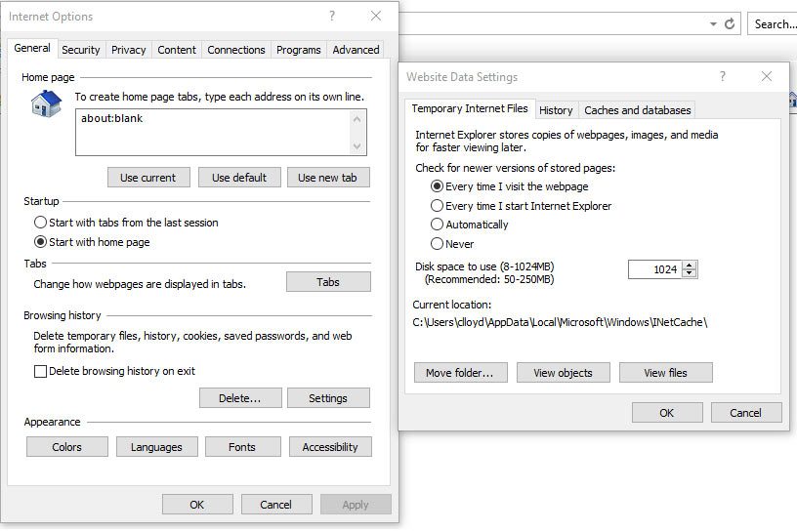Open the Advanced tab

356,50
